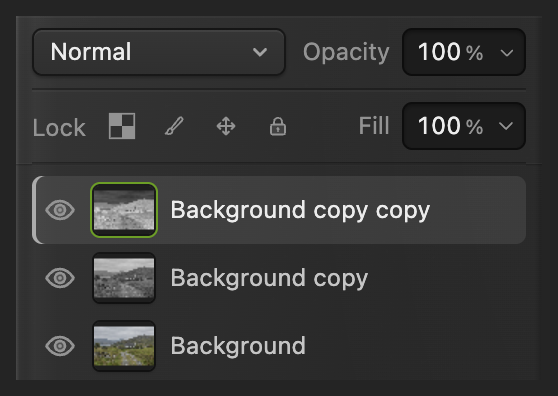Hide the Background copy copy layer

tap(60, 210)
